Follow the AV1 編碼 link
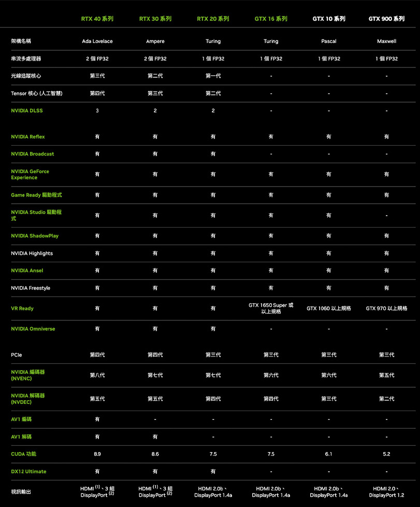The height and width of the screenshot is (507, 420). (x=21, y=419)
